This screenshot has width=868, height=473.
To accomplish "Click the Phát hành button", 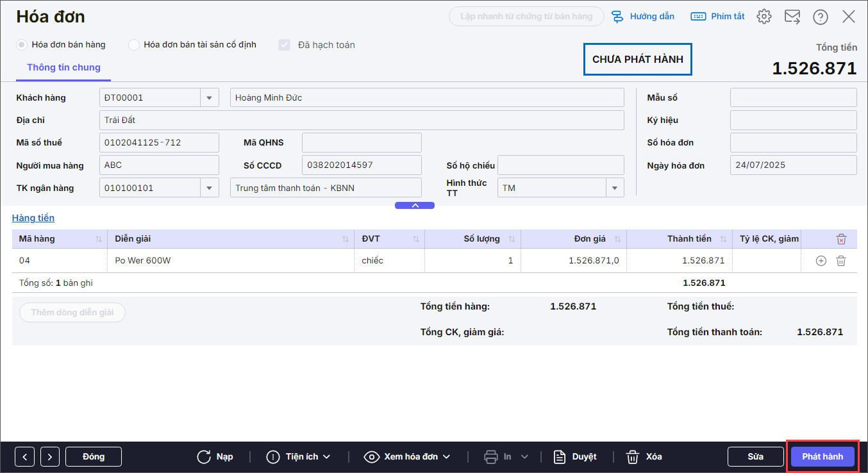I will coord(822,456).
